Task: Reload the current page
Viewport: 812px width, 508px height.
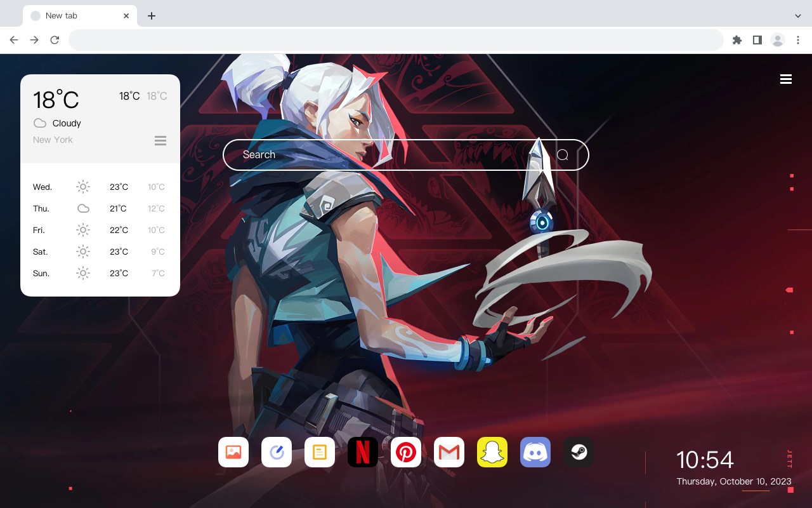Action: coord(55,40)
